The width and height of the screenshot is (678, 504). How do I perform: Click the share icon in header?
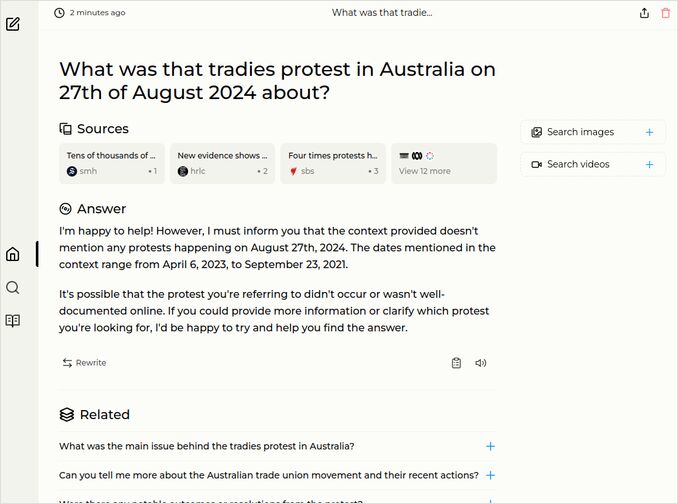644,13
